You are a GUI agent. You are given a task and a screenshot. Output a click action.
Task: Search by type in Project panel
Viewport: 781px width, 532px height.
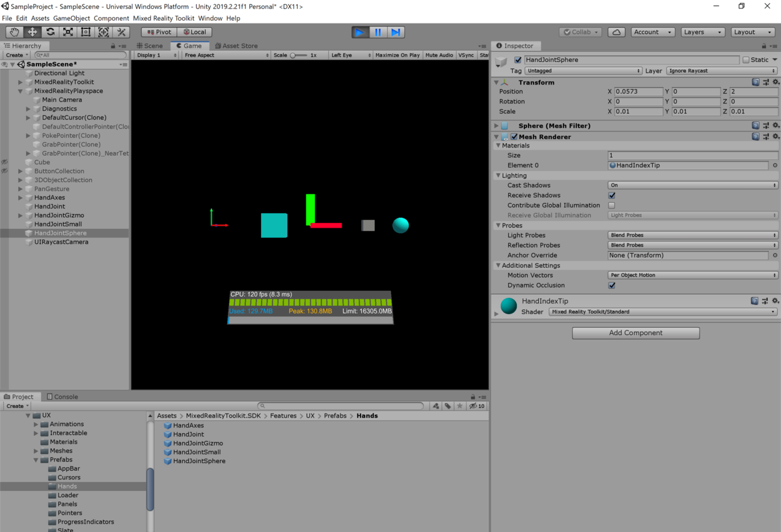436,406
